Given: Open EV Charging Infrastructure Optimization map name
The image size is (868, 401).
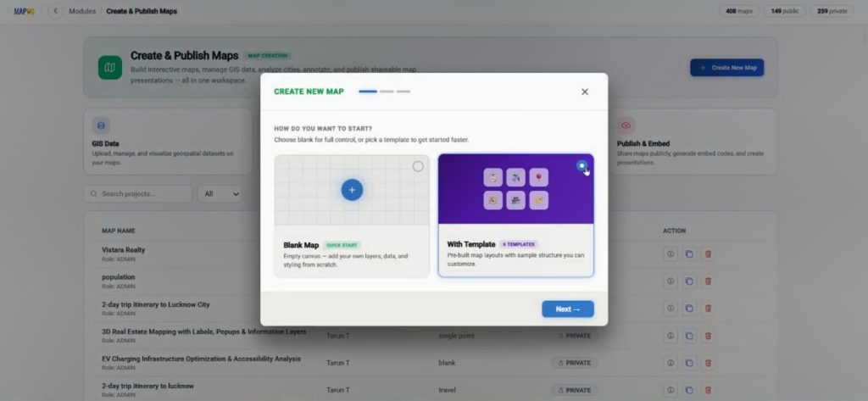Looking at the screenshot, I should click(x=202, y=359).
